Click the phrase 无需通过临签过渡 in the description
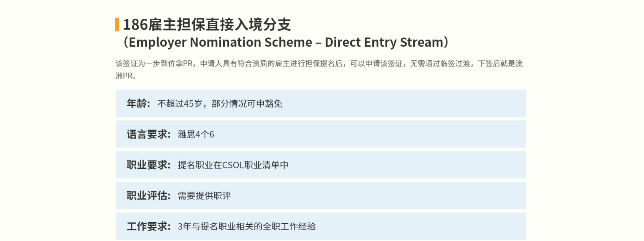 coord(440,63)
